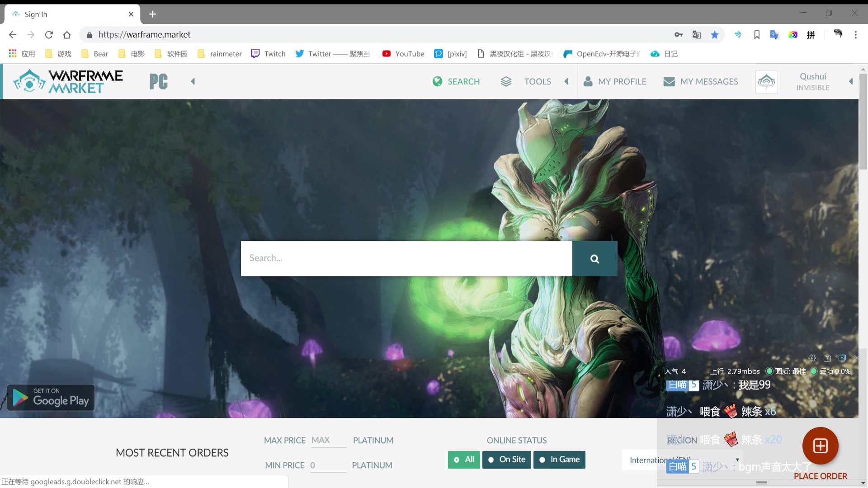Open the 黑夜汉化组 bookmark
The width and height of the screenshot is (868, 488).
pos(515,54)
